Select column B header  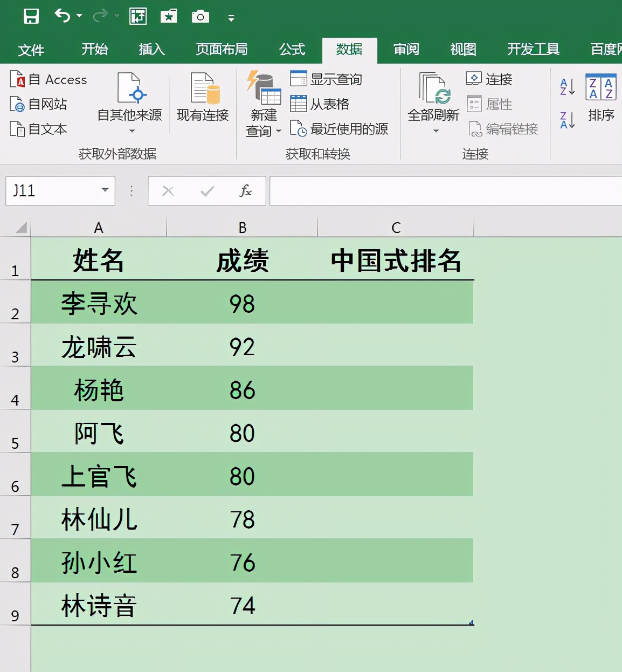243,228
